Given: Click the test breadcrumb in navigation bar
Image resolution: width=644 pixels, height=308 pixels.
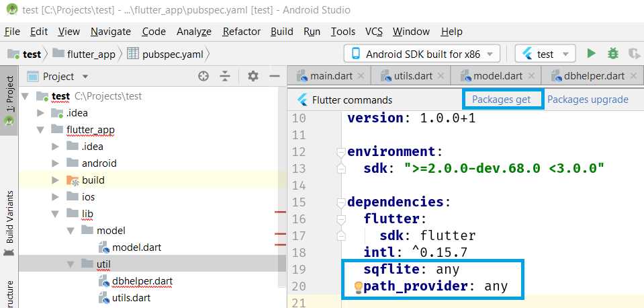Looking at the screenshot, I should point(26,54).
